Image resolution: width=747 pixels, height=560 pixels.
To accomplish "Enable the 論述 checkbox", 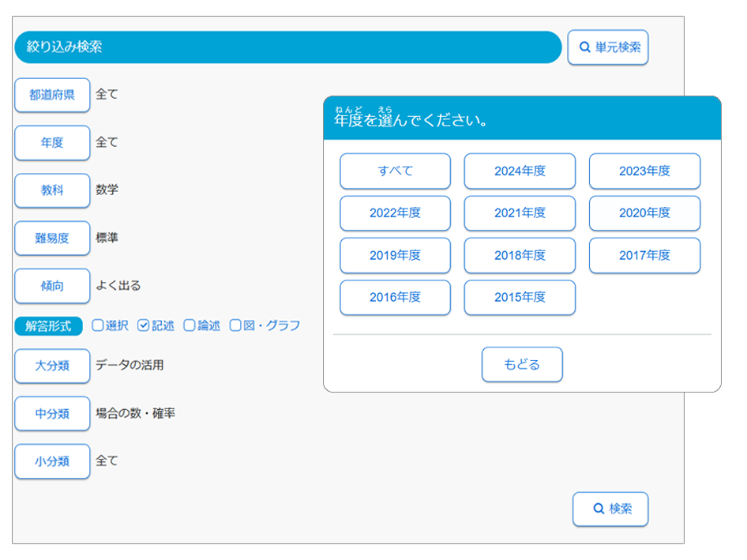I will tap(190, 325).
